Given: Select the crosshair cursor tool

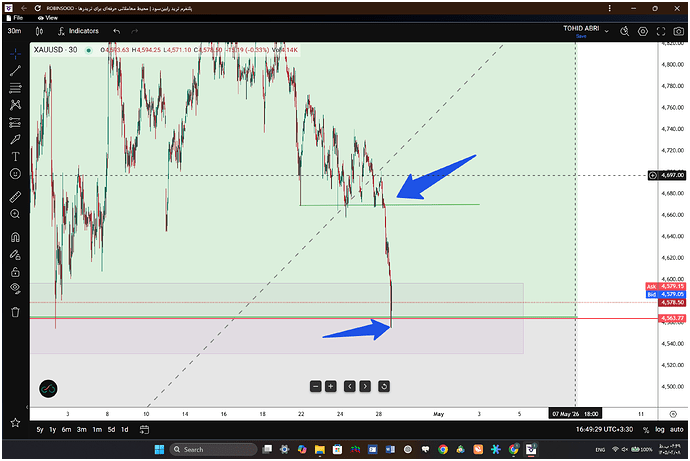Looking at the screenshot, I should click(x=15, y=54).
